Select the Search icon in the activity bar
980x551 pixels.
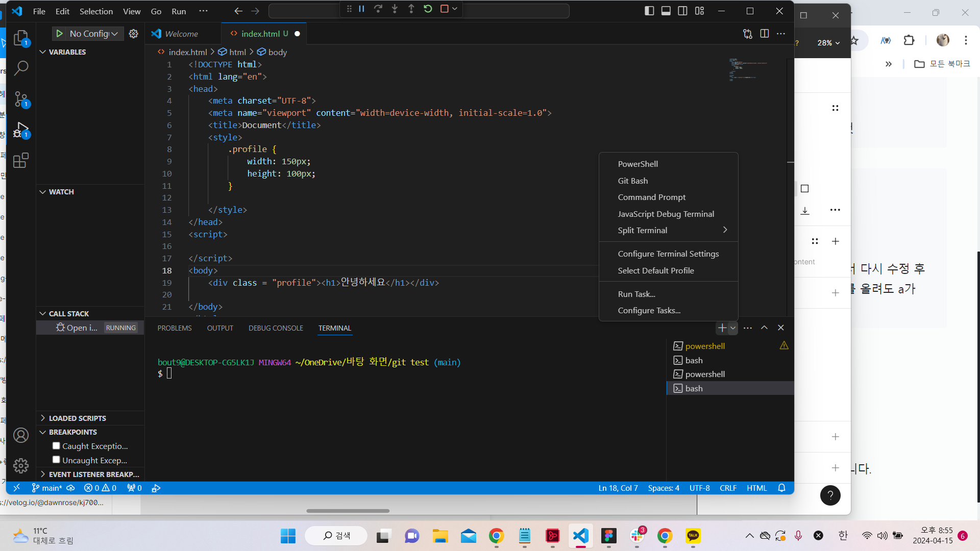[x=21, y=68]
